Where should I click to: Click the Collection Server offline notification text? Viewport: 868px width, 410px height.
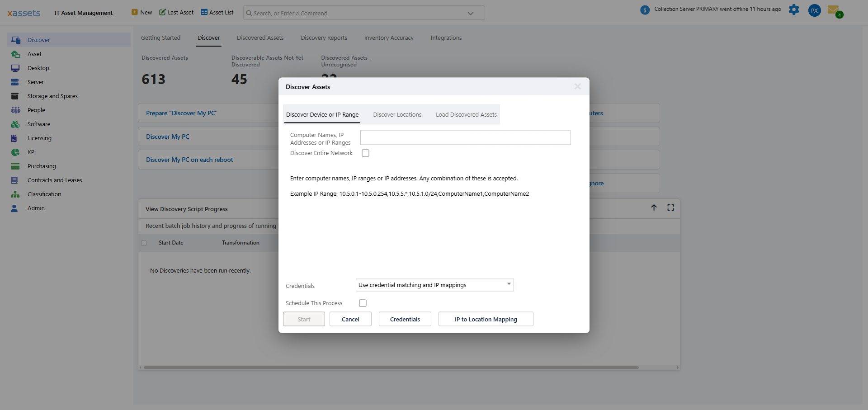tap(717, 9)
